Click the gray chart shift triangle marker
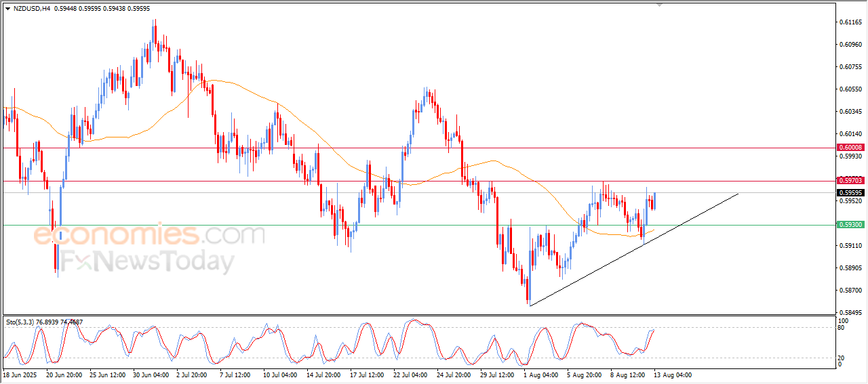 [x=659, y=5]
